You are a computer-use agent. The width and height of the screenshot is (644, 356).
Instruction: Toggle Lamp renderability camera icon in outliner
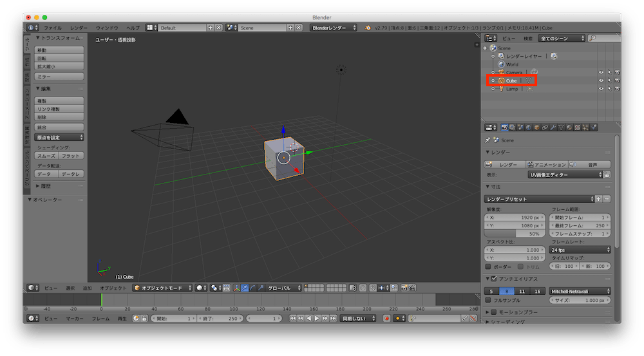pos(618,89)
